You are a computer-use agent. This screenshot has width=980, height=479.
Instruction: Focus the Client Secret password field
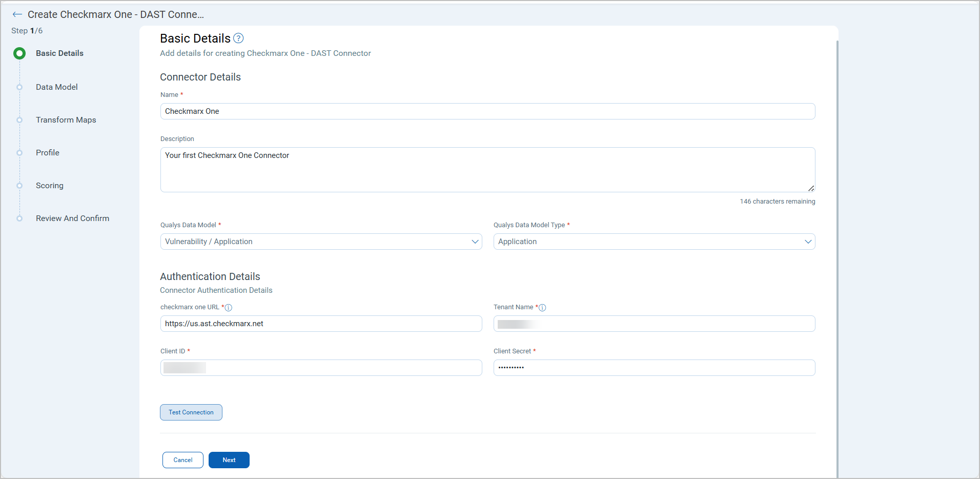[x=654, y=368]
